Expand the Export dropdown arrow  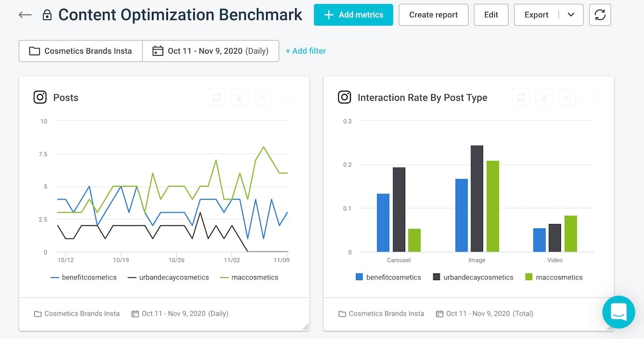pyautogui.click(x=571, y=15)
